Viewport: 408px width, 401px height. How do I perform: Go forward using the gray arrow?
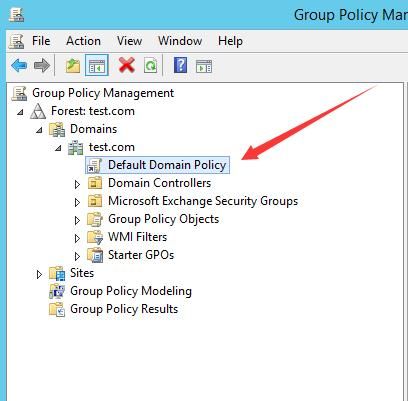(x=42, y=65)
